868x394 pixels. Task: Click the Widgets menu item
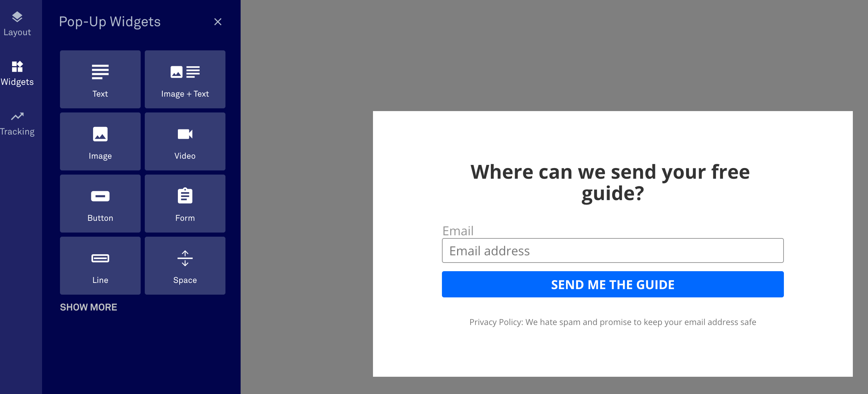(x=17, y=72)
